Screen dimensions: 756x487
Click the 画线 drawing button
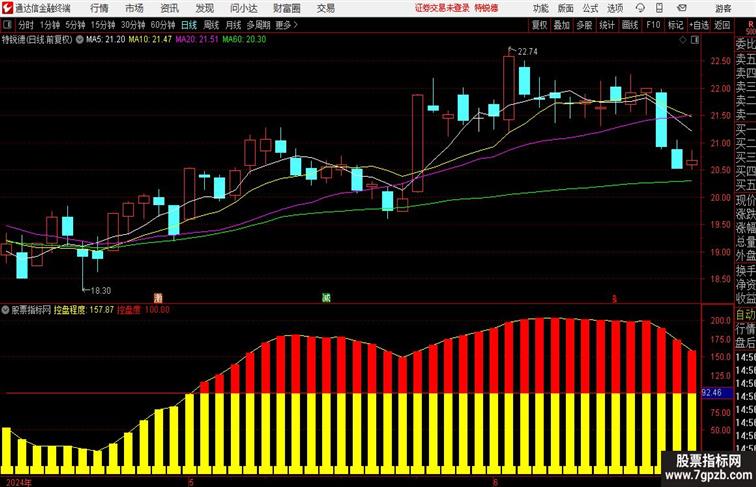click(630, 25)
